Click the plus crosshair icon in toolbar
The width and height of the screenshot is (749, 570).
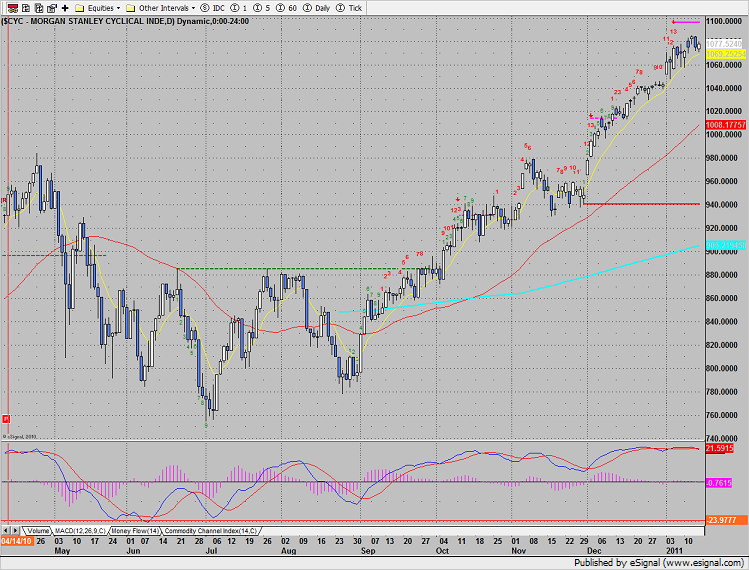pos(65,8)
